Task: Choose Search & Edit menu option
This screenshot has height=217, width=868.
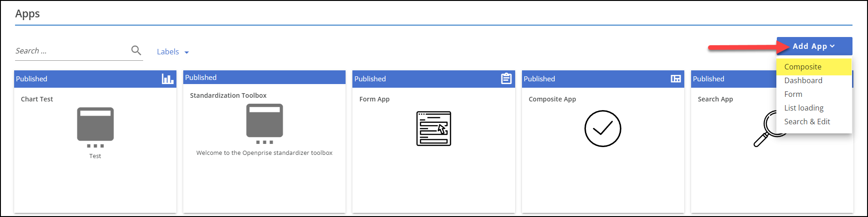Action: coord(807,122)
